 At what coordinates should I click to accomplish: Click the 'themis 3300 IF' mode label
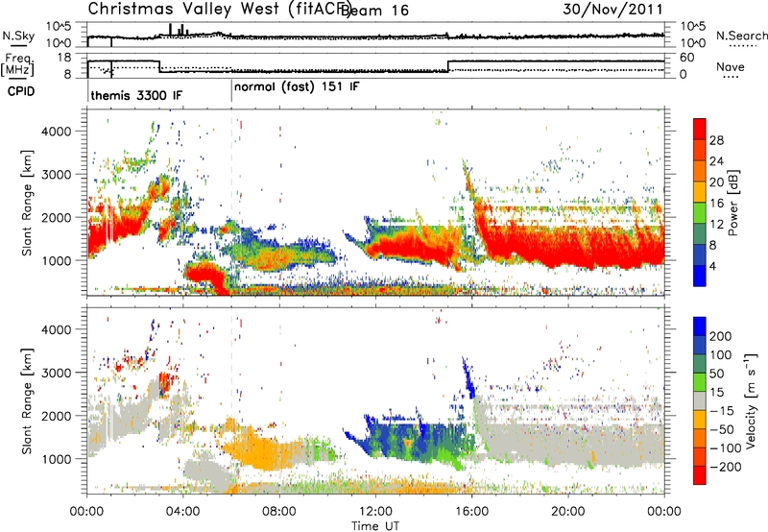pos(136,95)
